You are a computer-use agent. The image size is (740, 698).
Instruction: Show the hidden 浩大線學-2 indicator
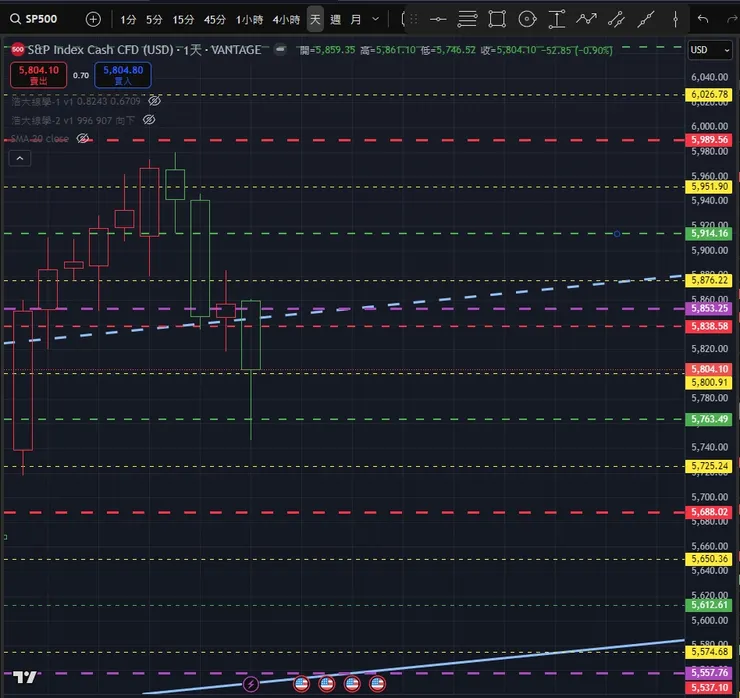pos(149,120)
